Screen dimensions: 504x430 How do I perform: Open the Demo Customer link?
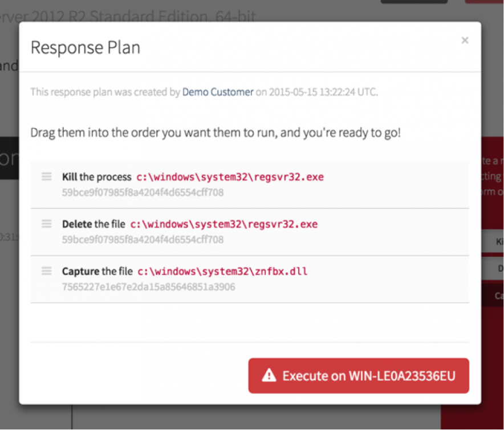218,92
